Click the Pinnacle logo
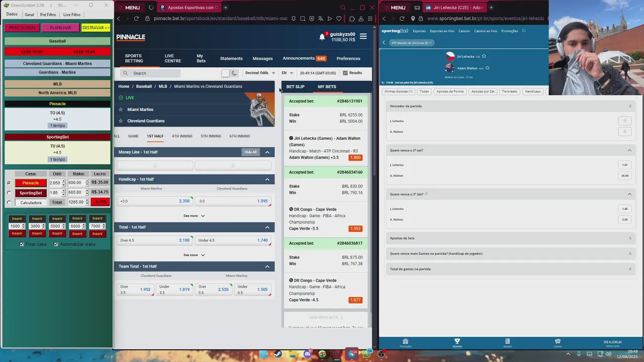This screenshot has width=644, height=362. click(x=131, y=37)
